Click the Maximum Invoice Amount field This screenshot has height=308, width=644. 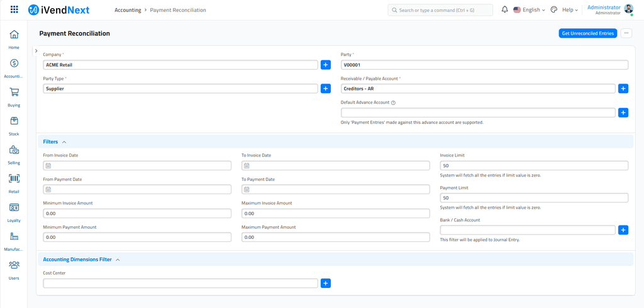point(336,214)
